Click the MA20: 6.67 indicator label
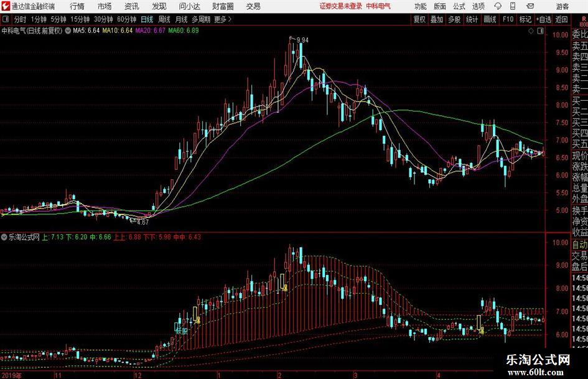This screenshot has height=379, width=588. tap(151, 30)
